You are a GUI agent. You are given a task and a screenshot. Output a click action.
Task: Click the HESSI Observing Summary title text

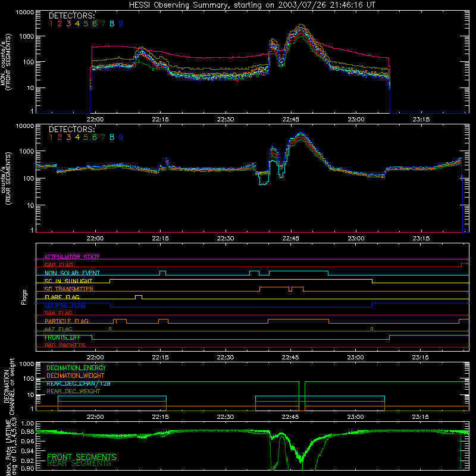pyautogui.click(x=252, y=5)
